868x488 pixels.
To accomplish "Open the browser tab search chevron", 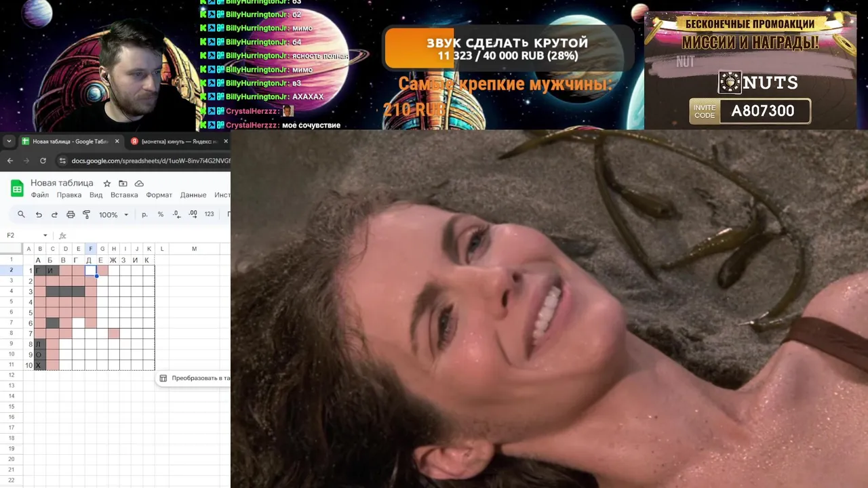I will click(9, 142).
